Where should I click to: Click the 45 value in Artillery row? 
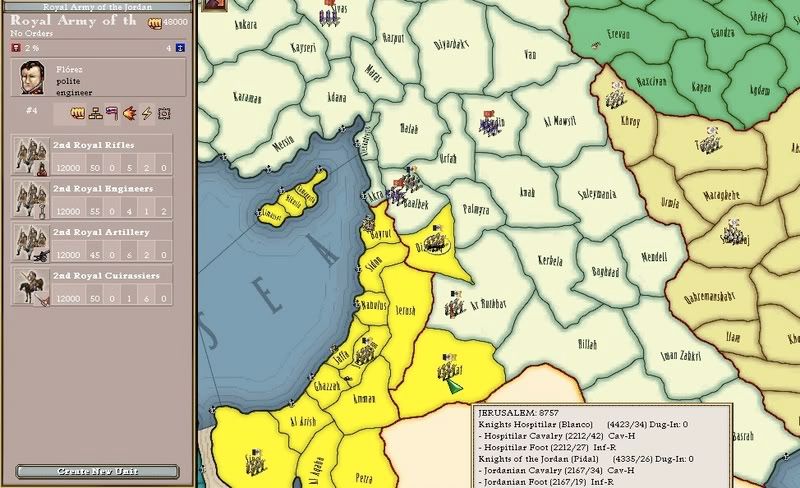tap(95, 255)
